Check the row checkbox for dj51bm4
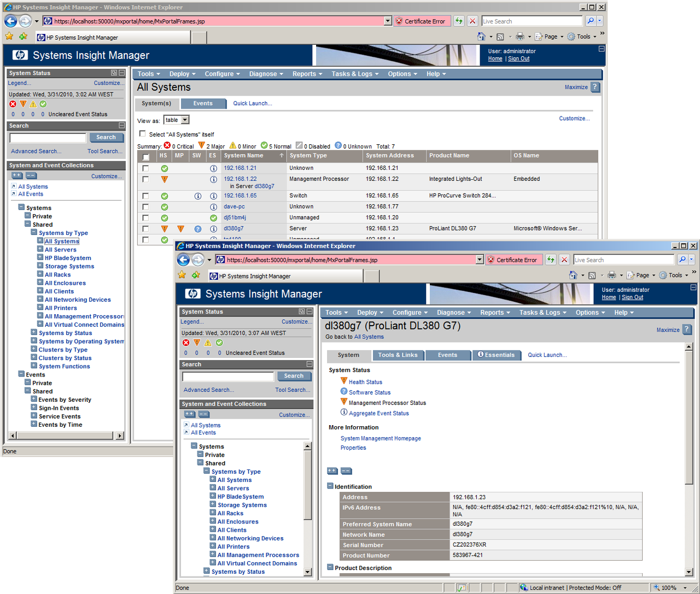The height and width of the screenshot is (594, 700). pyautogui.click(x=145, y=217)
